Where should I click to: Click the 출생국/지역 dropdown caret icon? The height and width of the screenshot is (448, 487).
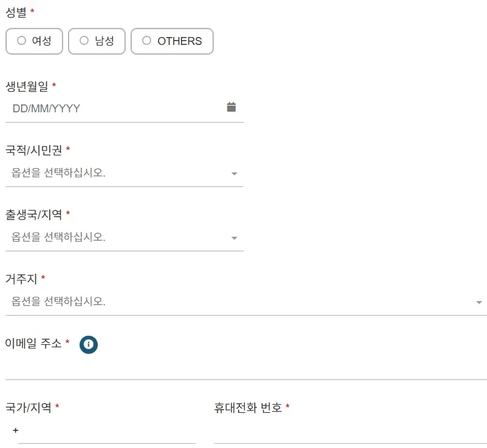(x=234, y=237)
